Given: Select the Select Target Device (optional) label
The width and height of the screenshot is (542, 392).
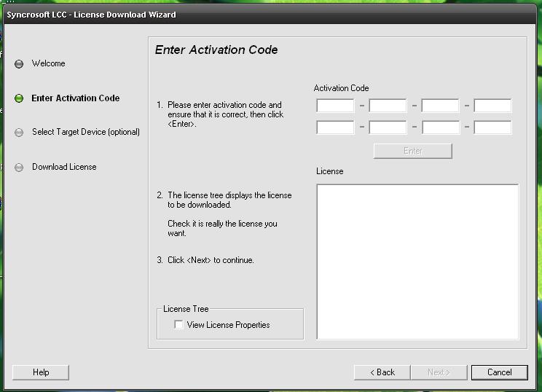Looking at the screenshot, I should click(x=86, y=132).
